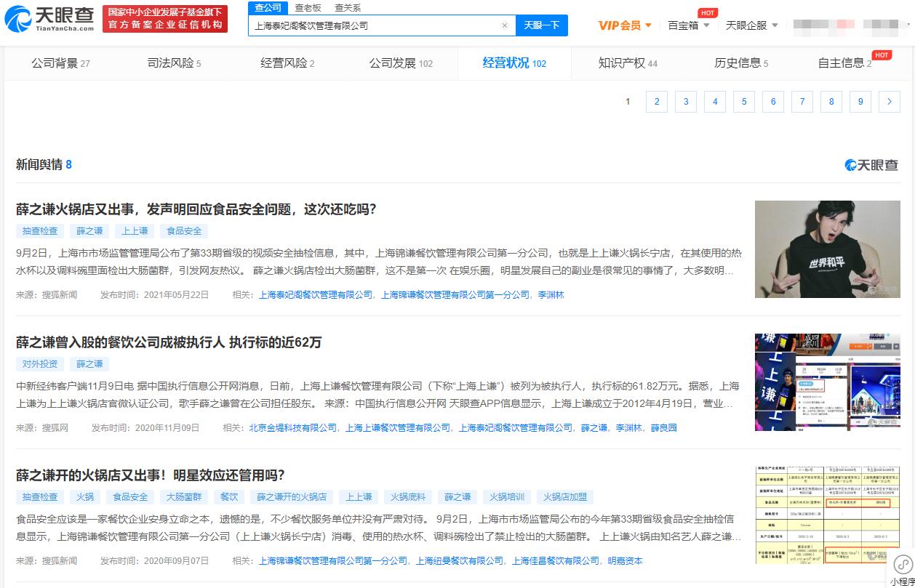Viewport: 915px width, 588px height.
Task: Go to page 5
Action: pos(744,102)
